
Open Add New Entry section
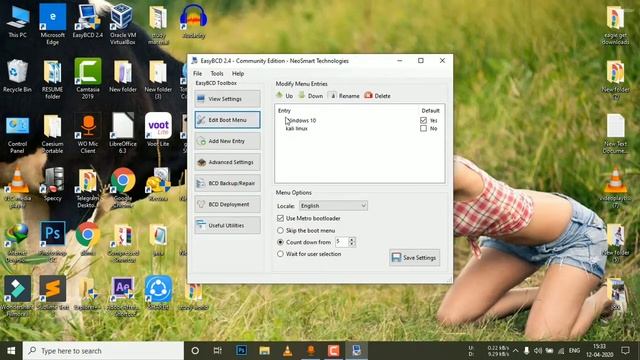(x=227, y=141)
